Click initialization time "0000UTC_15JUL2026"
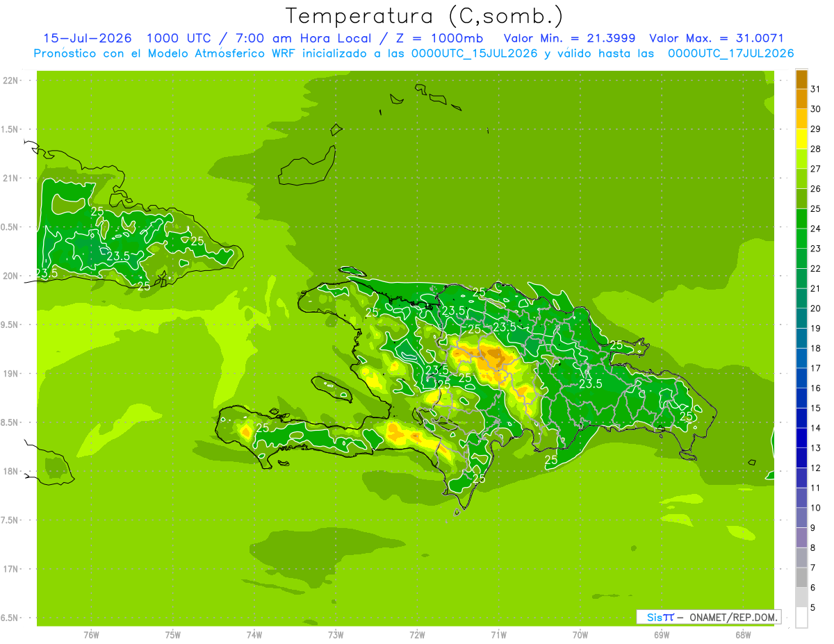The image size is (834, 644). click(x=474, y=53)
